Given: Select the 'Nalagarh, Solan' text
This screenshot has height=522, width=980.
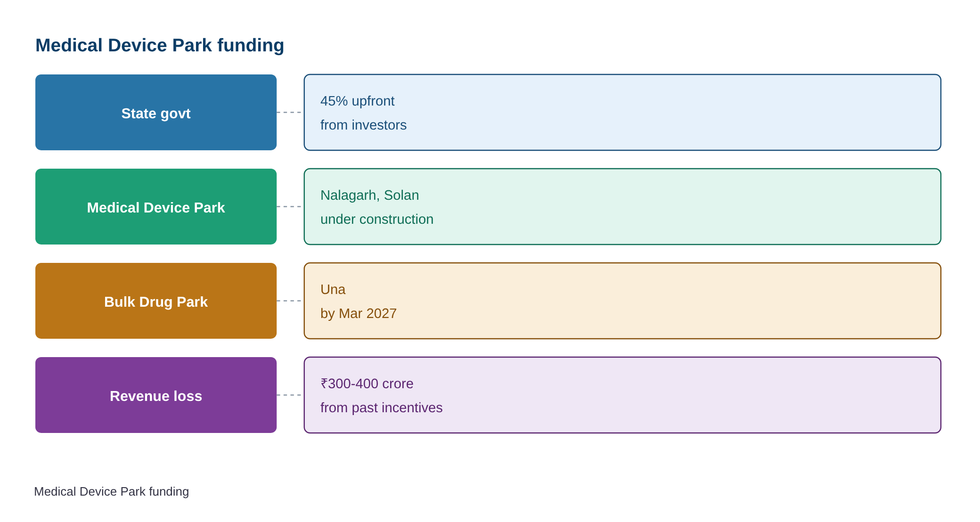Looking at the screenshot, I should coord(369,195).
